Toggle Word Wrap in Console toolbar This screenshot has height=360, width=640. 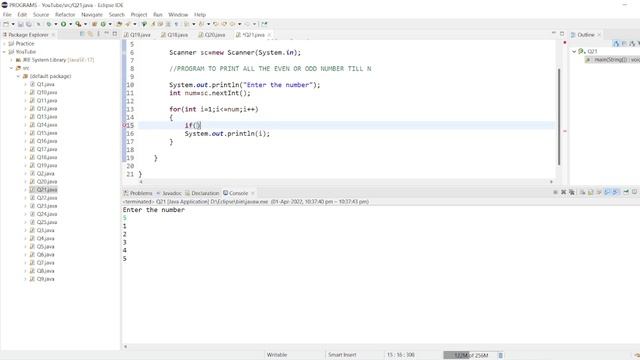599,192
